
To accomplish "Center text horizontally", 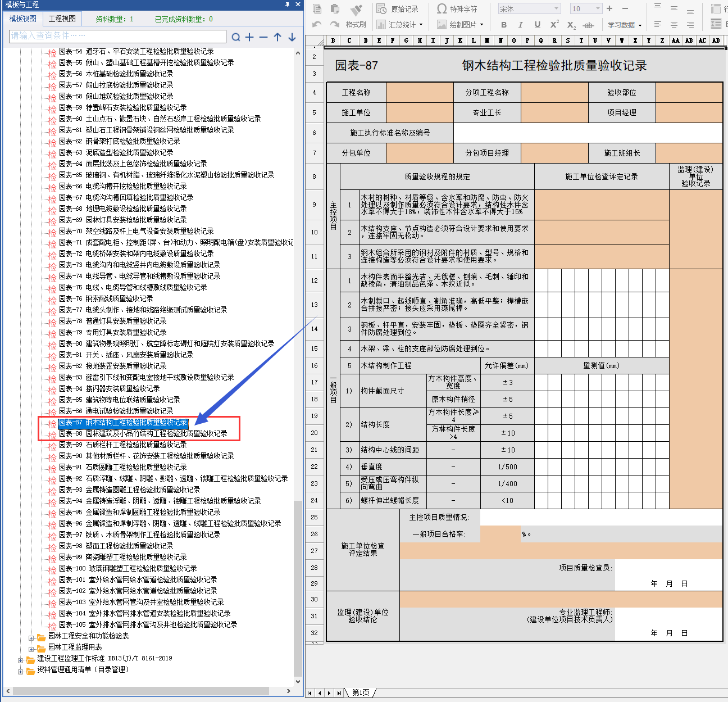I will 674,25.
